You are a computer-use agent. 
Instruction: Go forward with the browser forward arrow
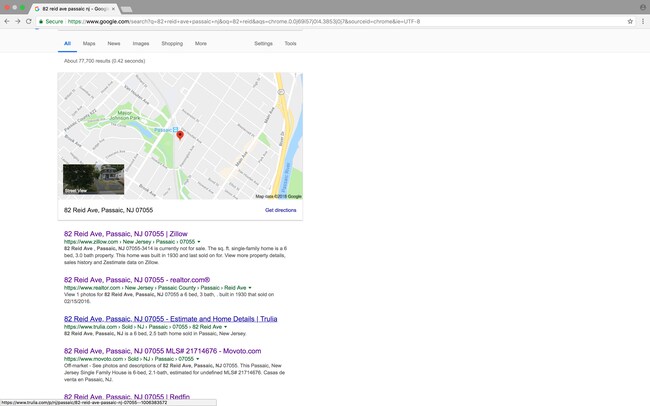pyautogui.click(x=17, y=21)
